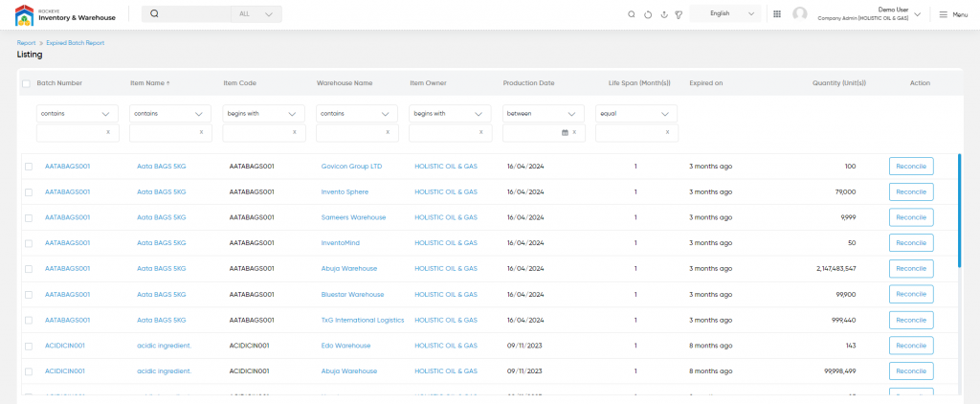Screen dimensions: 980x404
Task: Click Expired Batch Report breadcrumb
Action: (x=75, y=43)
